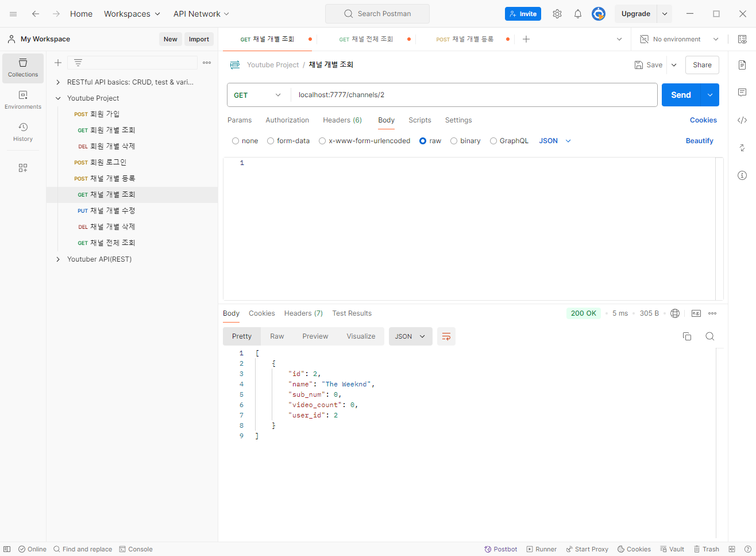Open the tabs overflow chevron
This screenshot has width=756, height=556.
click(619, 39)
